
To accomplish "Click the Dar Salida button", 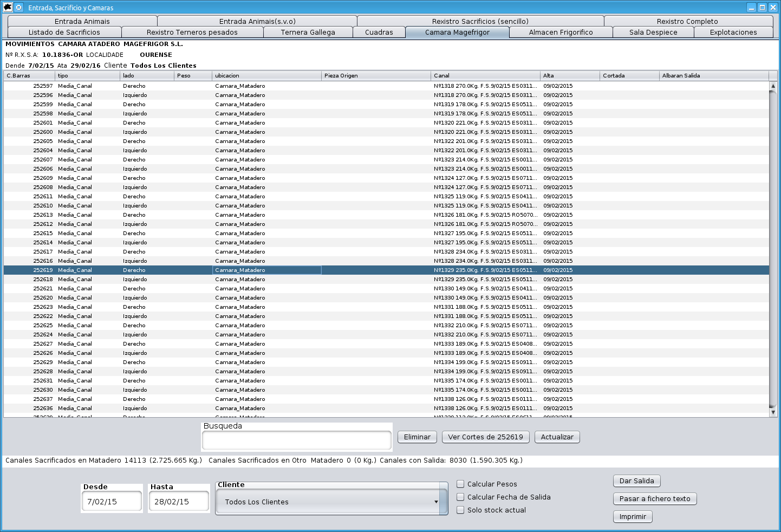I will tap(636, 481).
